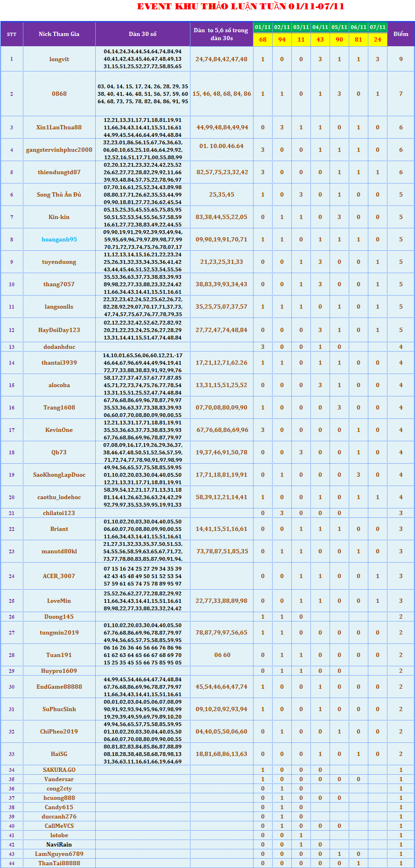Click the nickname Song Thủ Ăn Đủ
Image resolution: width=415 pixels, height=868 pixels.
point(59,195)
